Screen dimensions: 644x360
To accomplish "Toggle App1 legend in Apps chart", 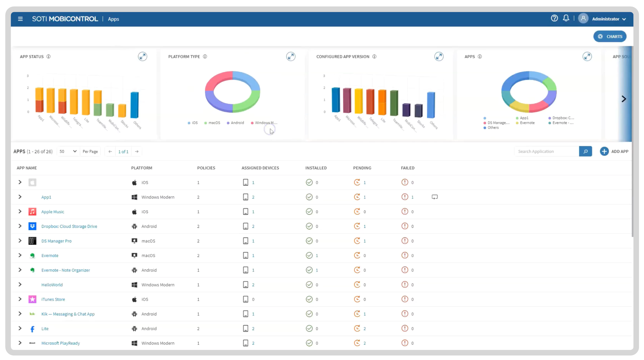I will pos(522,118).
